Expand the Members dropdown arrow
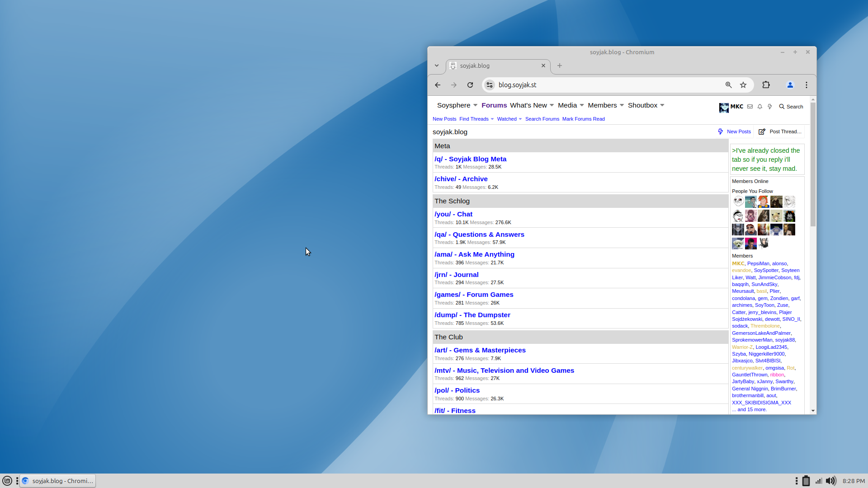 622,105
